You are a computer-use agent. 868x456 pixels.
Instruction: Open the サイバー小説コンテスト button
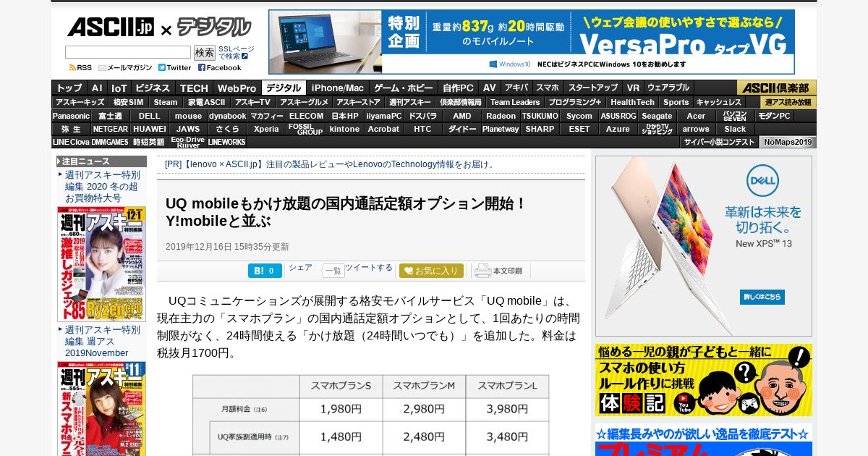[719, 142]
